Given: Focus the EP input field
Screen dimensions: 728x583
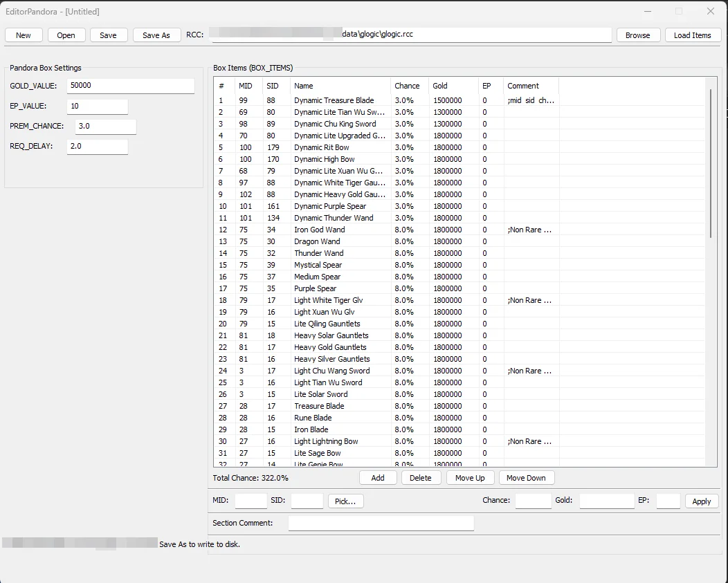Looking at the screenshot, I should [x=668, y=501].
